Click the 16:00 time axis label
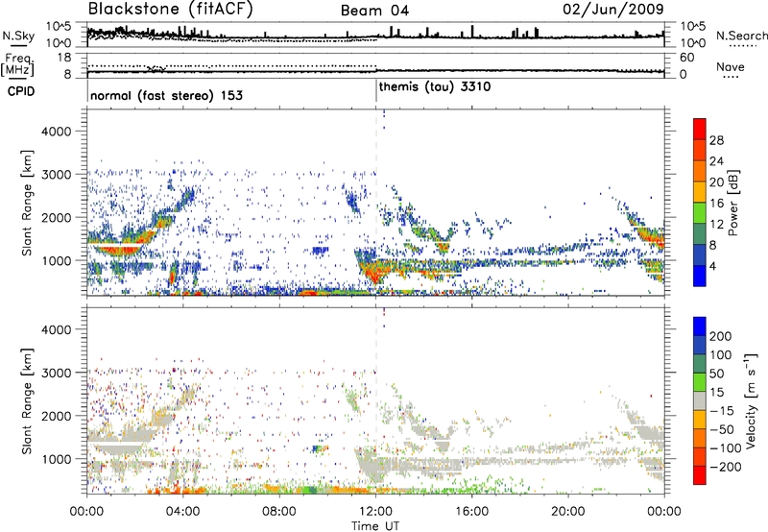This screenshot has width=768, height=532. (x=472, y=512)
